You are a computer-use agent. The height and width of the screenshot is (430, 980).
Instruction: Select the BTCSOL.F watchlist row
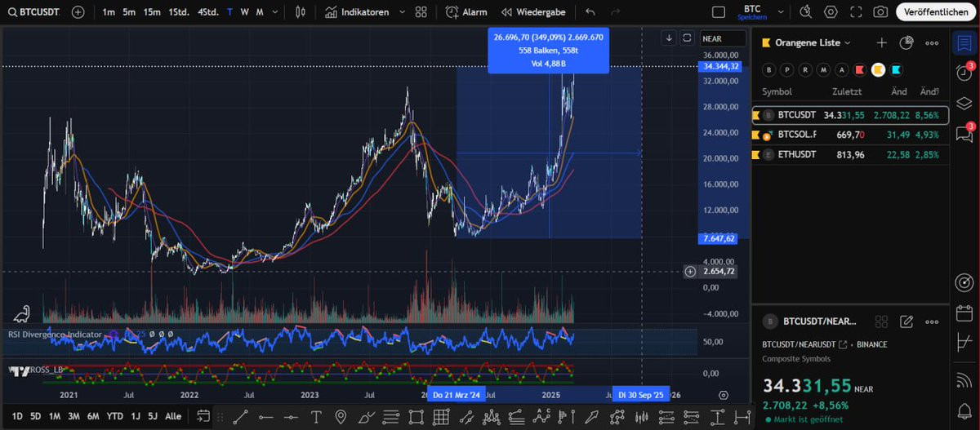[850, 135]
